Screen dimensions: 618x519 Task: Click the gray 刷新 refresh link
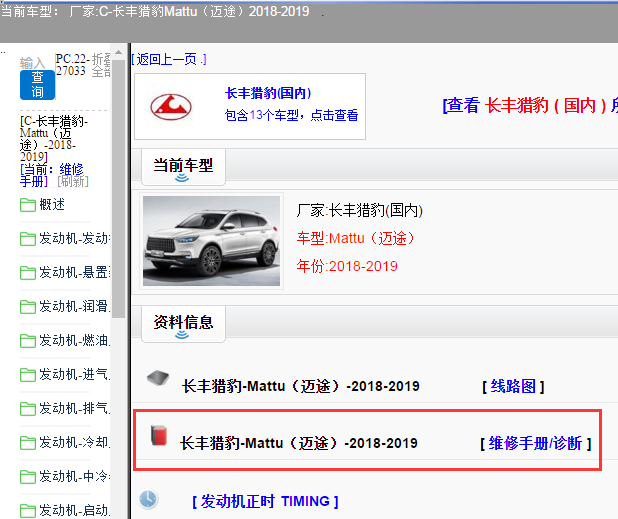pos(73,181)
